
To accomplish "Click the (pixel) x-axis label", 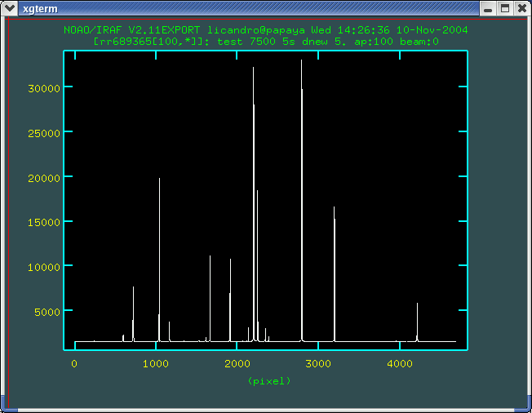I will coord(268,381).
